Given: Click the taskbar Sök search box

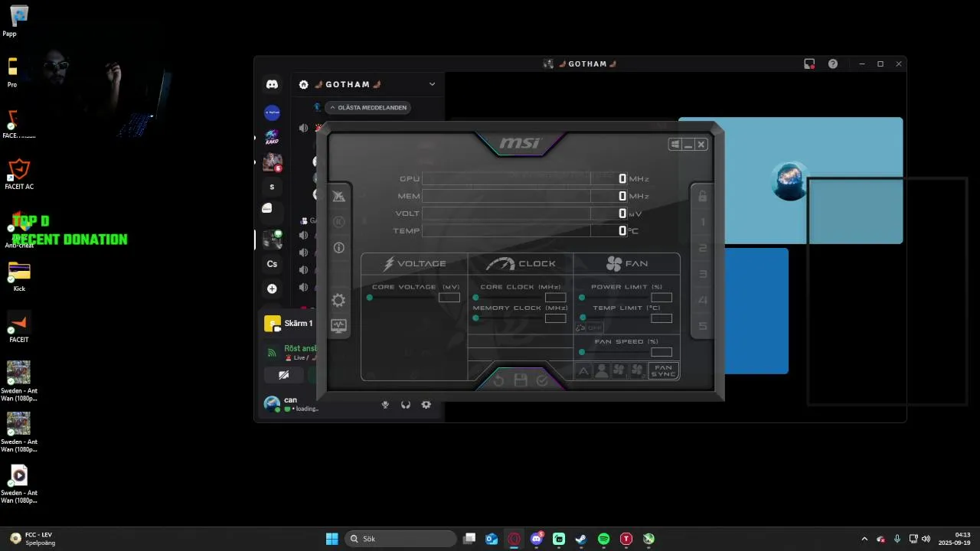Looking at the screenshot, I should [x=400, y=539].
